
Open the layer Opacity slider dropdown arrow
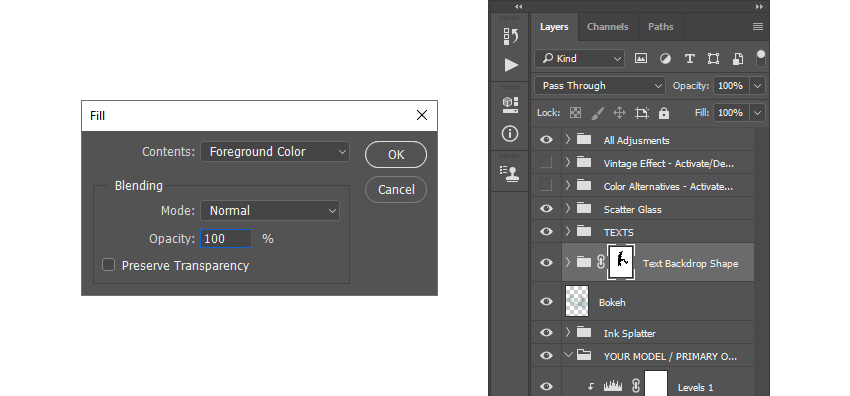[x=757, y=86]
